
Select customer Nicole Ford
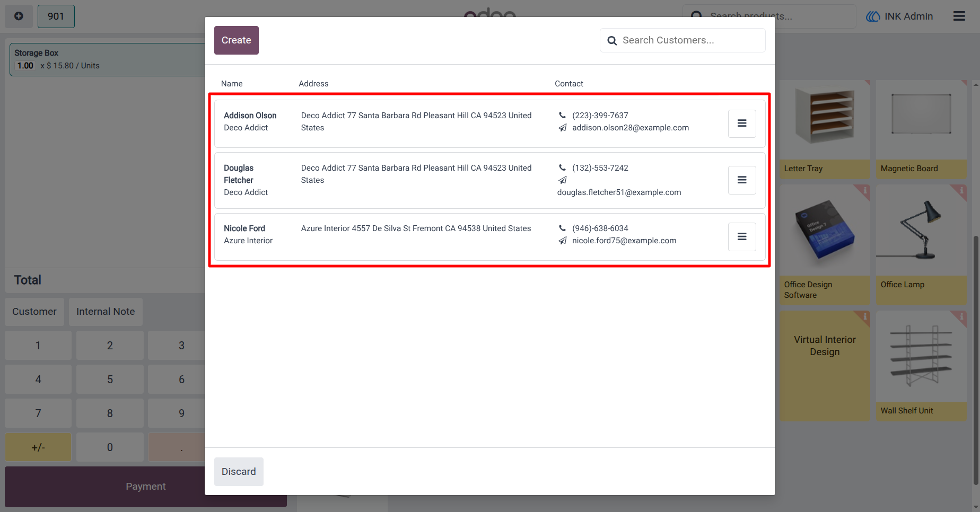click(x=490, y=237)
